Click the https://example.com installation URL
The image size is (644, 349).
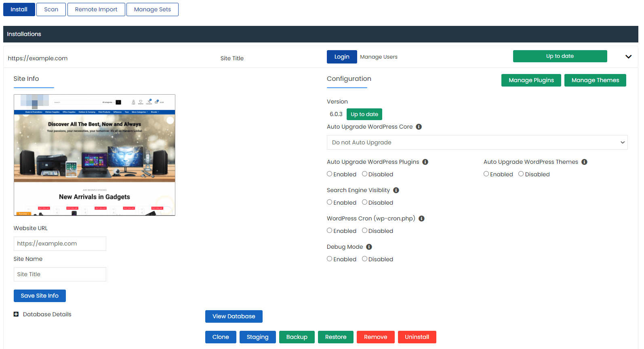[x=38, y=58]
